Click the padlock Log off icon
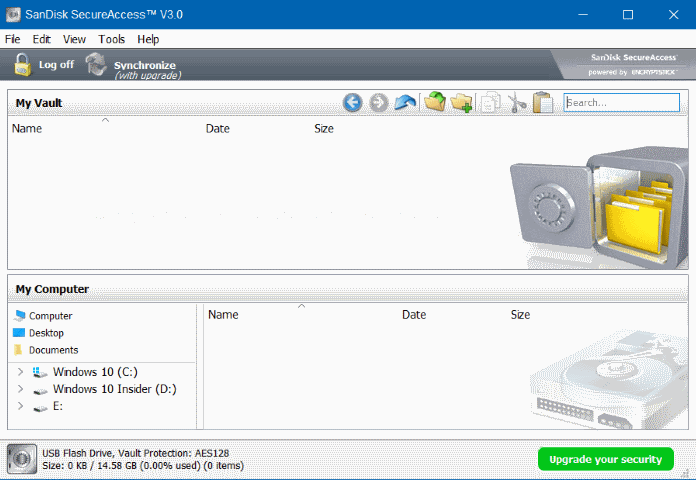 tap(22, 65)
